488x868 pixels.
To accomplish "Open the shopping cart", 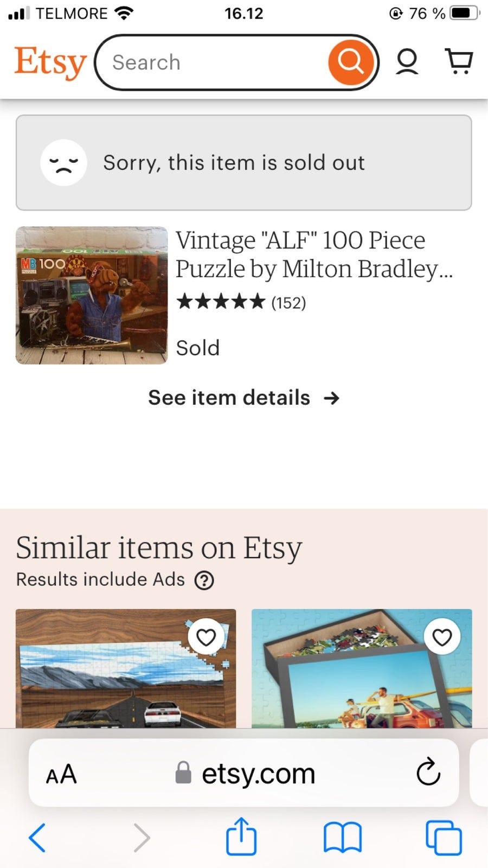I will pos(459,62).
